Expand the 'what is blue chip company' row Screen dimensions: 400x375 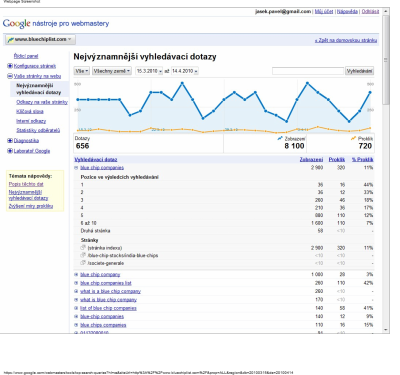click(76, 300)
